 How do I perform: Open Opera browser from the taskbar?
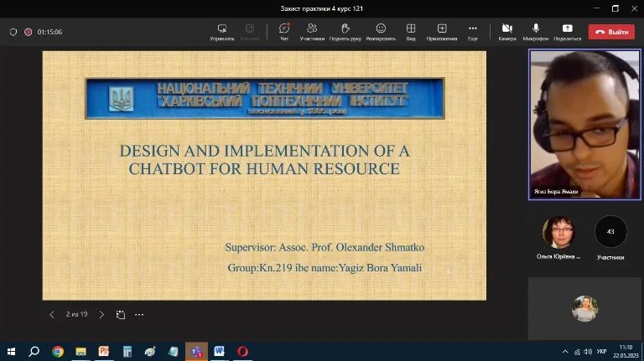point(242,351)
